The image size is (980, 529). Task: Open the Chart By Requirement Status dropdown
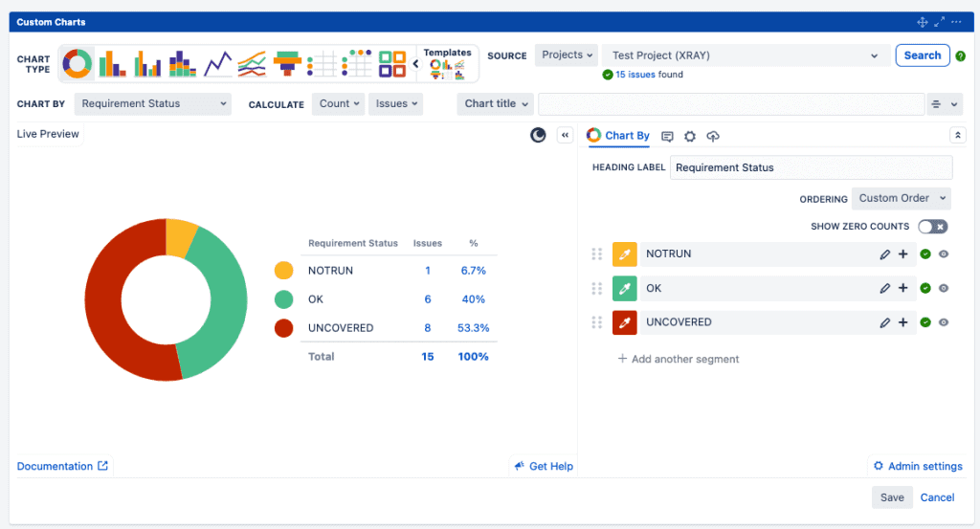(153, 104)
